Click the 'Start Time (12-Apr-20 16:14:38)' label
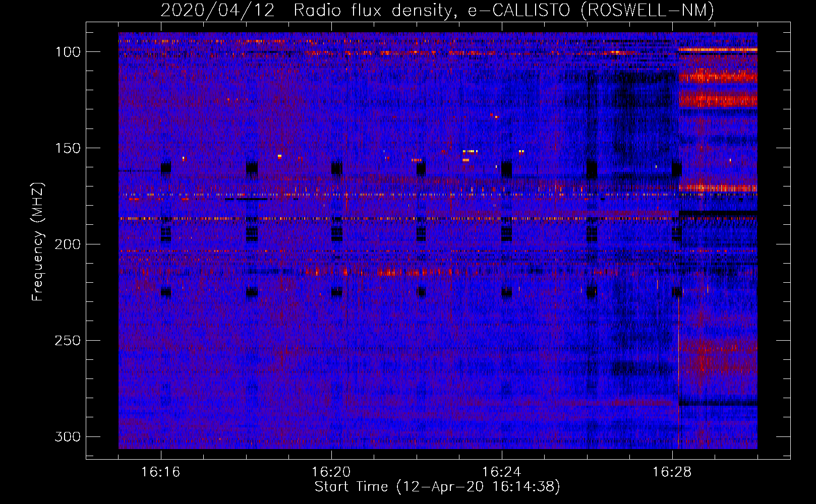 tap(437, 487)
